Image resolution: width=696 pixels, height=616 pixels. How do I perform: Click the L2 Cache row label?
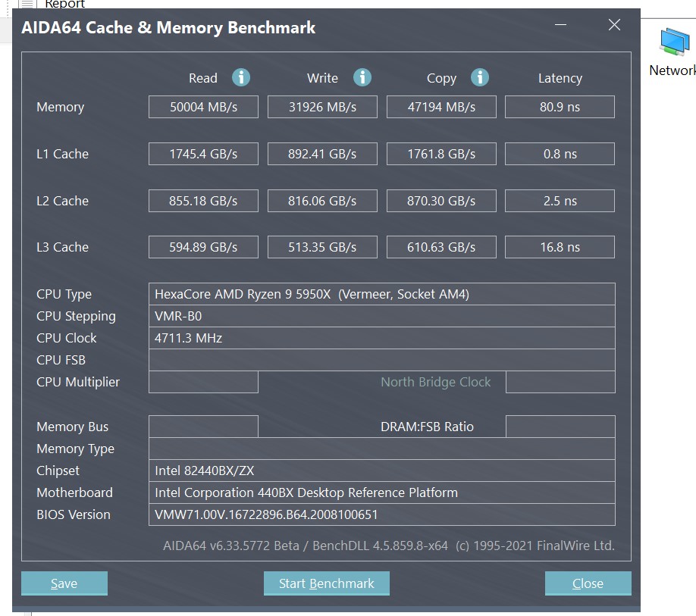pyautogui.click(x=63, y=201)
